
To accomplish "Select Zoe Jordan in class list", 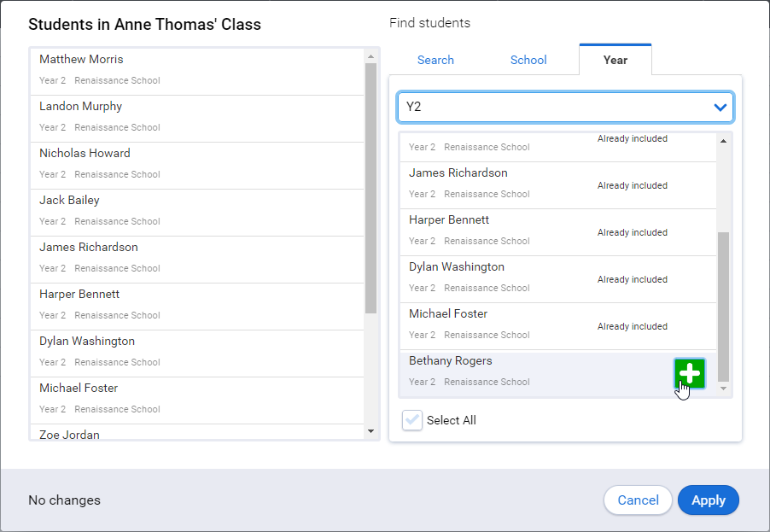I will click(x=197, y=432).
